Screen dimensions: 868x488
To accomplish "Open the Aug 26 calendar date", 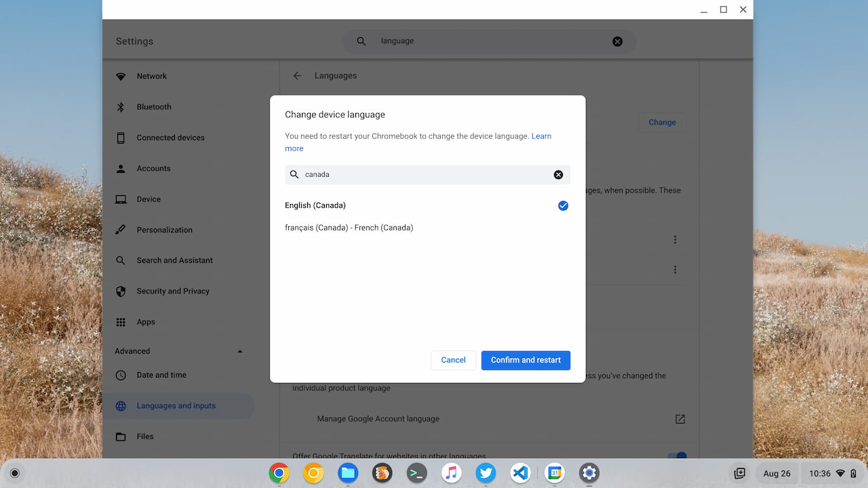I will 776,473.
